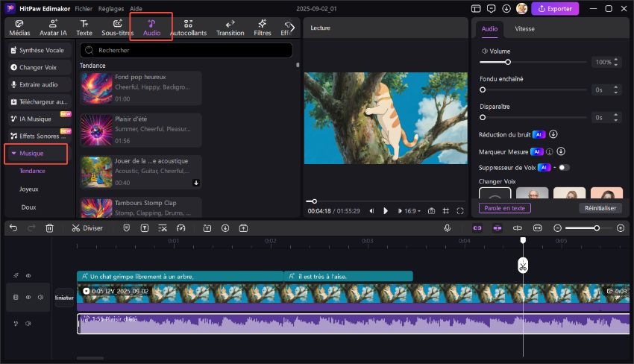Undo the last action

[13, 228]
